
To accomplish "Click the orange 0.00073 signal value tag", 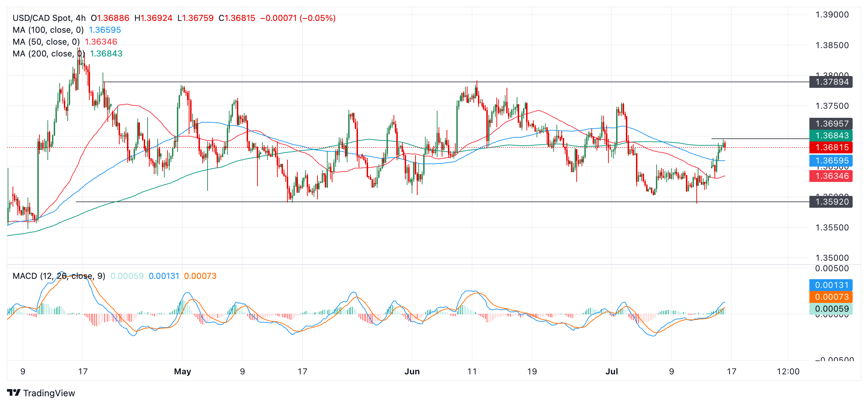I will (x=831, y=297).
